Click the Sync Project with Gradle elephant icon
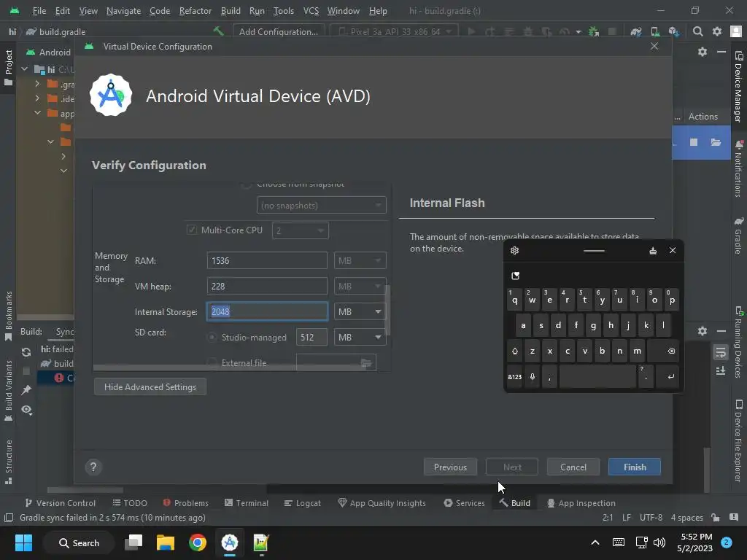Image resolution: width=747 pixels, height=560 pixels. point(636,31)
